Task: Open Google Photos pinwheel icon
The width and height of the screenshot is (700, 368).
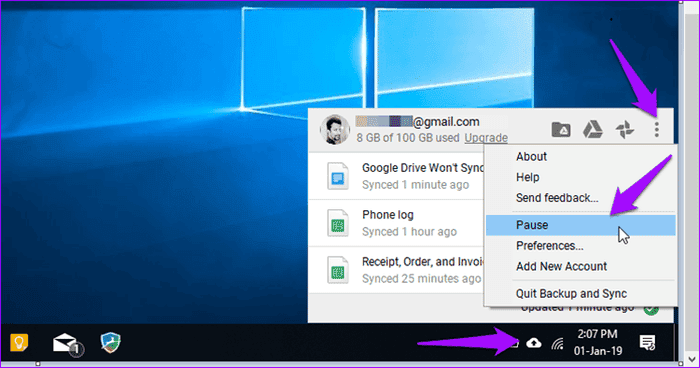Action: click(625, 130)
